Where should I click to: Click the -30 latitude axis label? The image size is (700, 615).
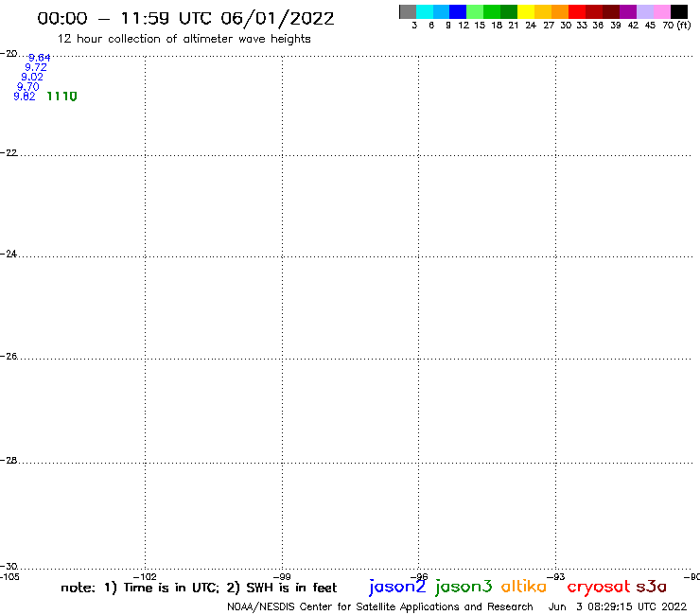(x=9, y=566)
